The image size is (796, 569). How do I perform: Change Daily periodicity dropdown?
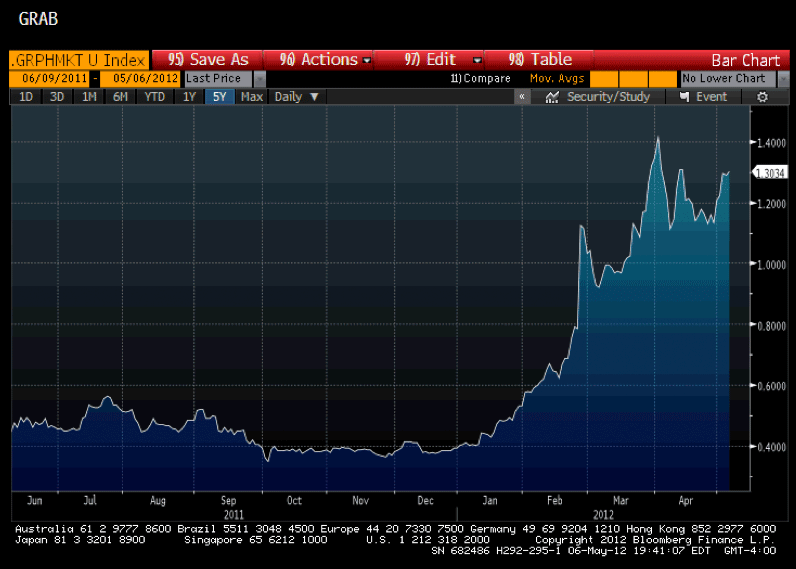click(296, 97)
